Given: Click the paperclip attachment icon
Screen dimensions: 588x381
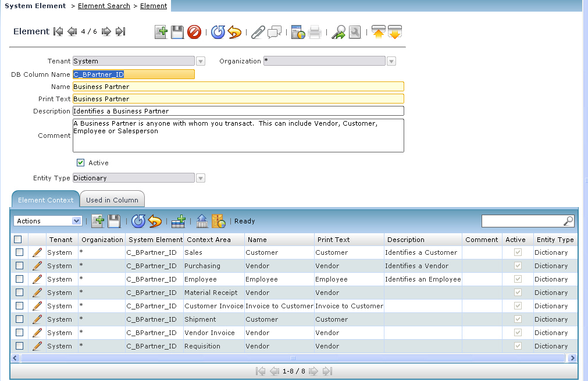Looking at the screenshot, I should coord(258,32).
